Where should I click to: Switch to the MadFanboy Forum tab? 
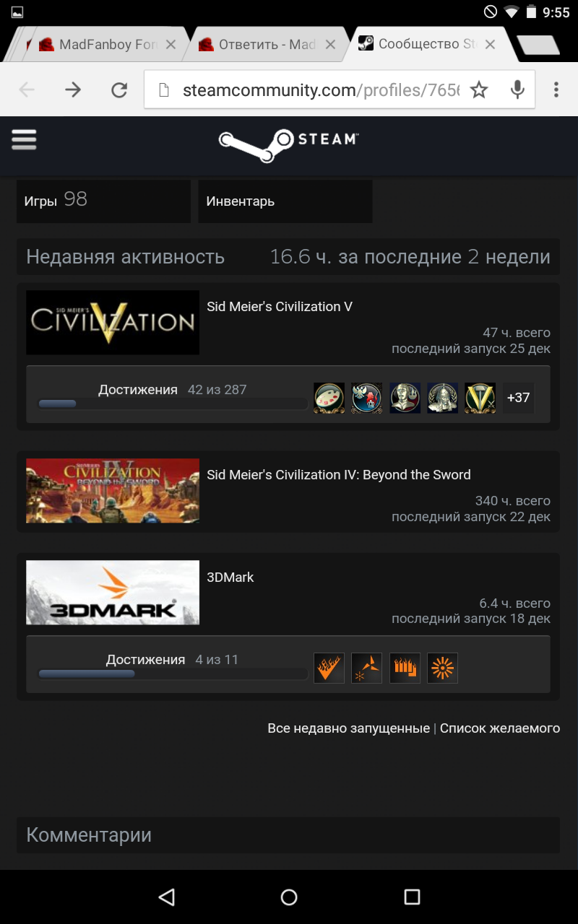105,45
